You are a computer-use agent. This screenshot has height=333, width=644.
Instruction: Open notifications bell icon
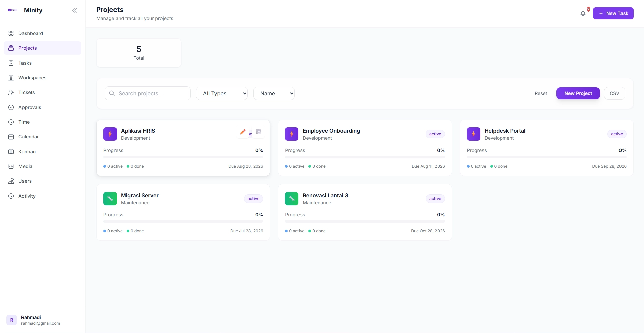[x=583, y=13]
